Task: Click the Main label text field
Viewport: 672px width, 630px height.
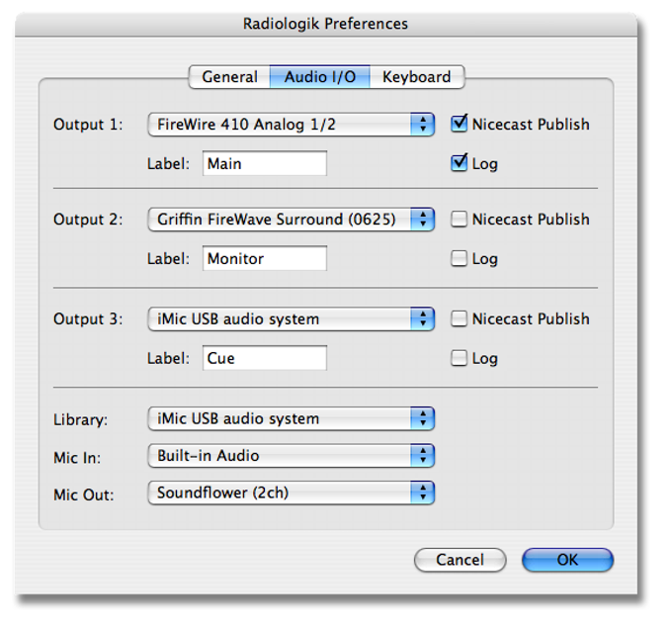Action: [x=265, y=163]
